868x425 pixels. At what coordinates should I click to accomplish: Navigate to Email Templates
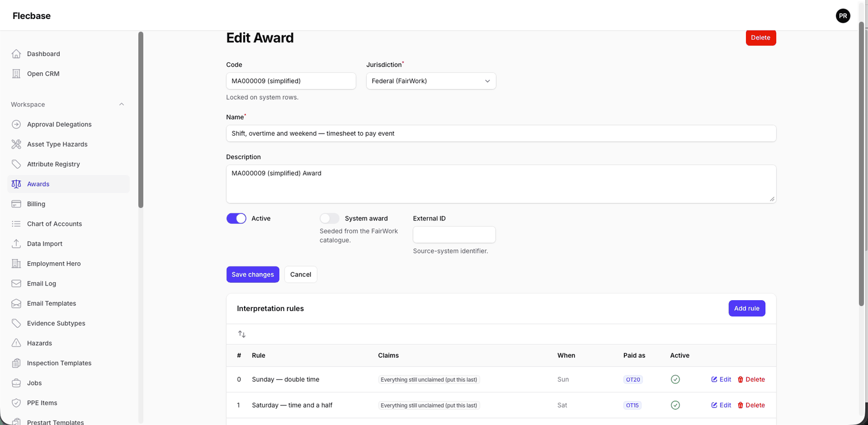point(68,303)
